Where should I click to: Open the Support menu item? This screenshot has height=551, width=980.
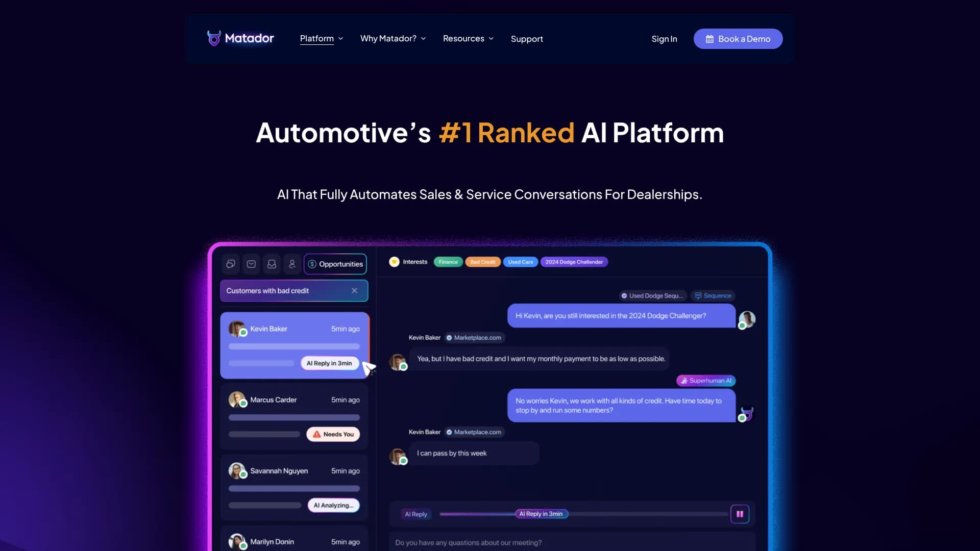click(x=527, y=39)
